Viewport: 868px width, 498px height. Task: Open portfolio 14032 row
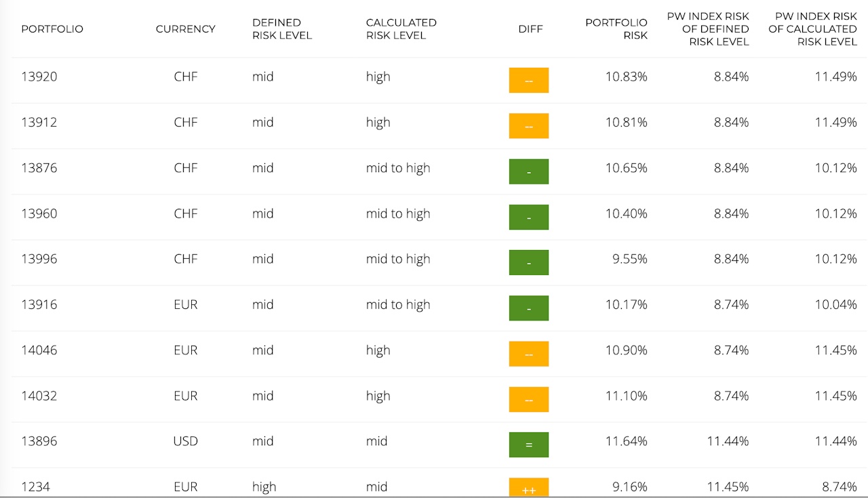coord(39,396)
